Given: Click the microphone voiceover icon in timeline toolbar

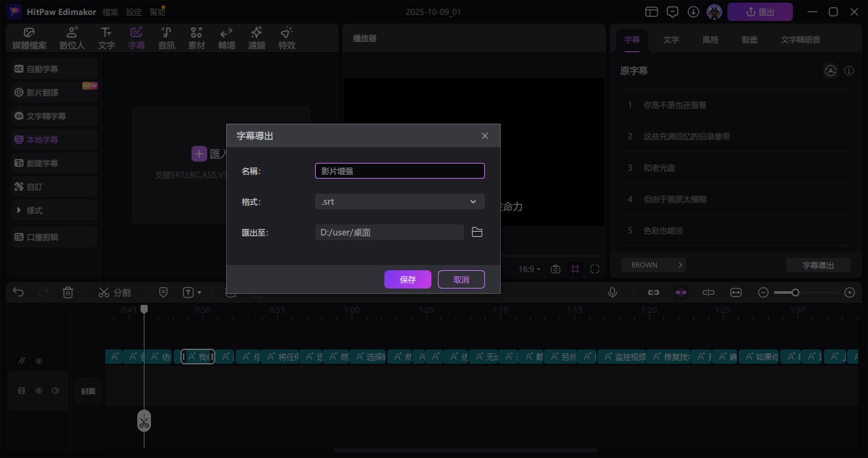Looking at the screenshot, I should [612, 292].
